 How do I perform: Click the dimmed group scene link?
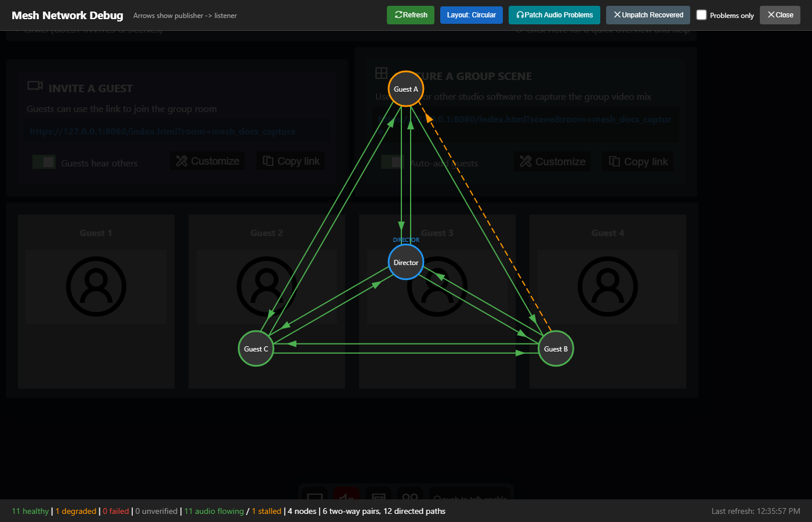pyautogui.click(x=525, y=119)
